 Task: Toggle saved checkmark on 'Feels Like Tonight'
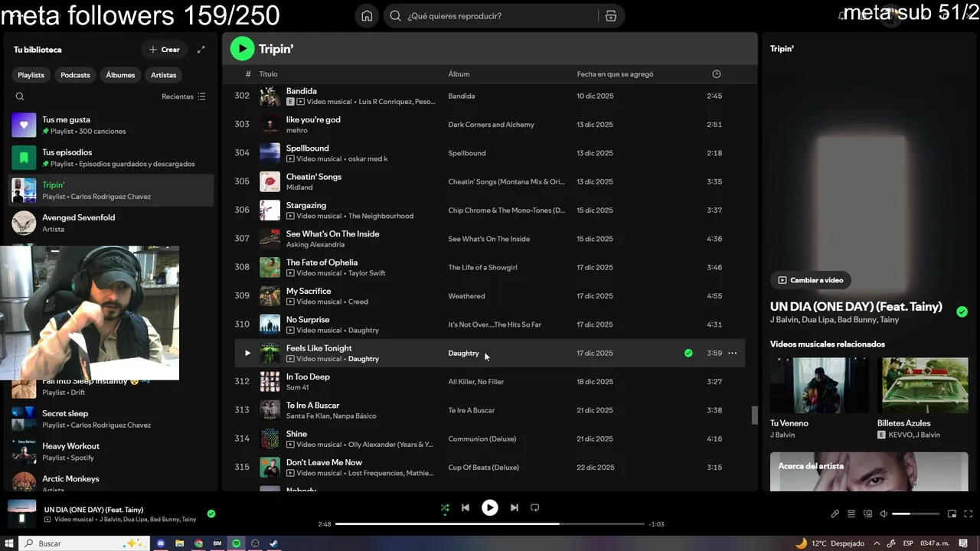pos(688,354)
